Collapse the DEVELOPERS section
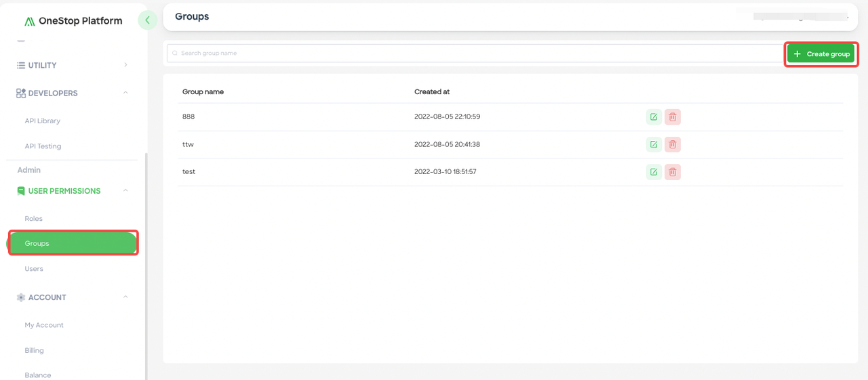The image size is (868, 380). coord(125,93)
